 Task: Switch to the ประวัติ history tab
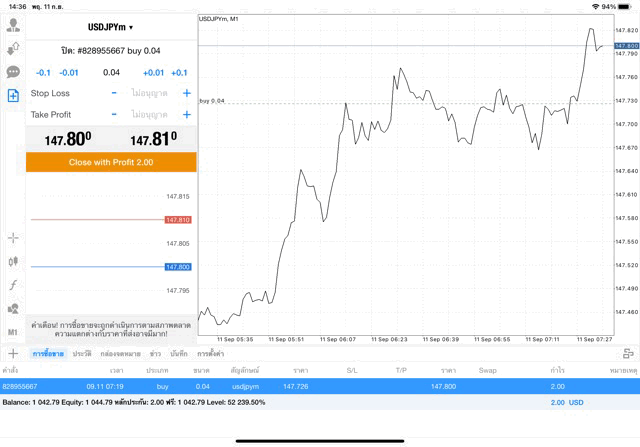point(82,354)
